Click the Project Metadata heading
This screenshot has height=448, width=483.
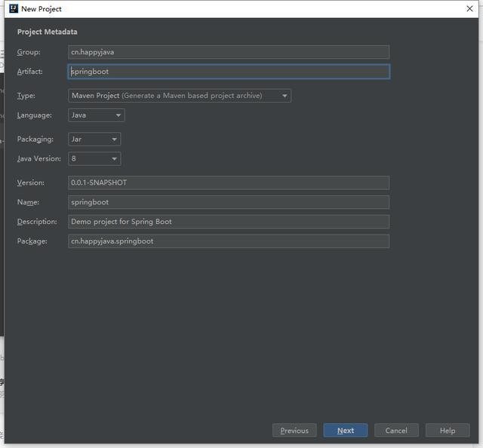click(47, 32)
